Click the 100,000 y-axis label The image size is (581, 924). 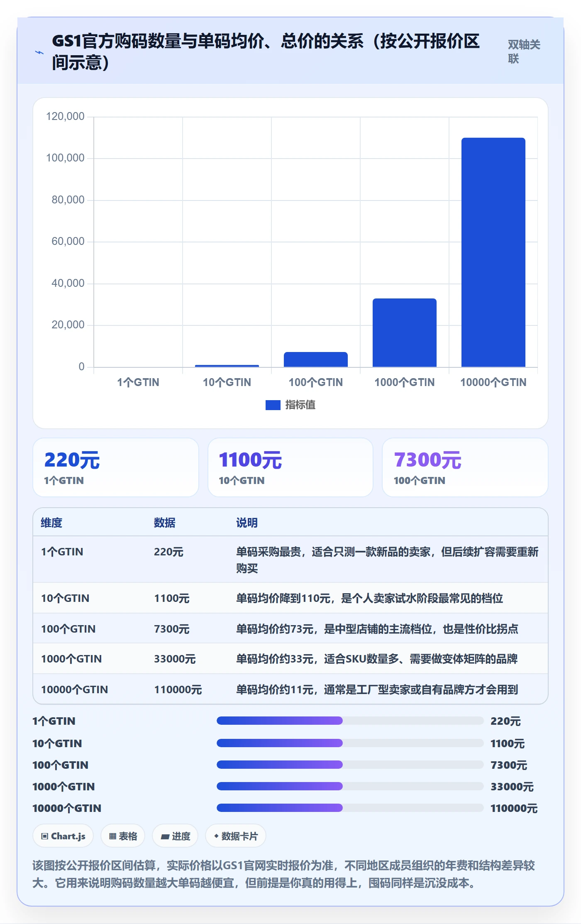[65, 158]
